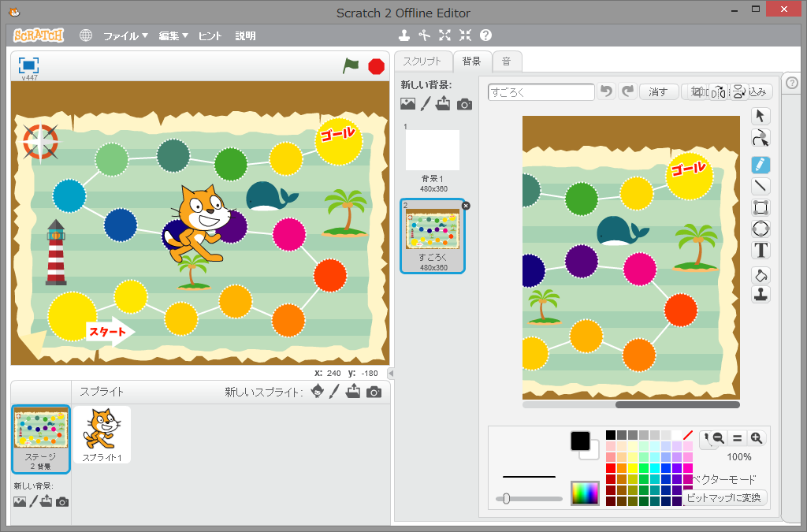Click the 消す clear button
807x532 pixels.
[659, 91]
